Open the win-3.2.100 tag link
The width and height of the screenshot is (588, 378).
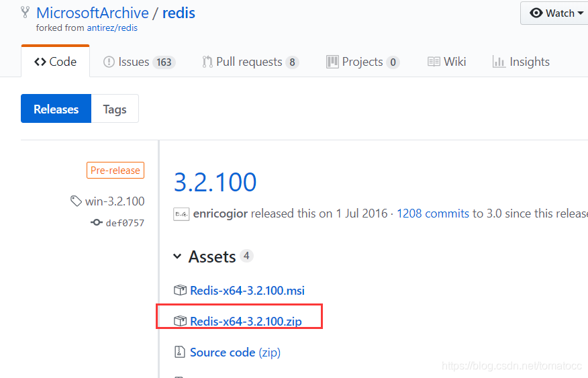(115, 201)
